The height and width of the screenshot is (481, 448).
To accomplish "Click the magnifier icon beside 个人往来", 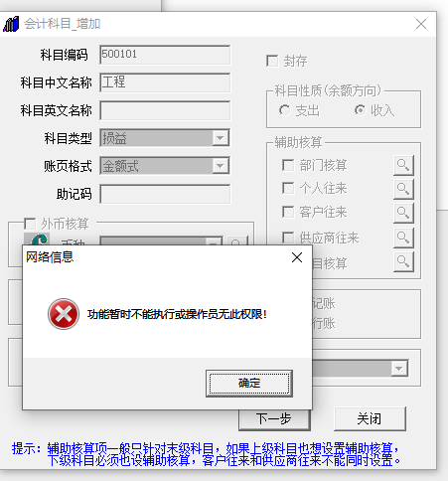I will [x=403, y=189].
